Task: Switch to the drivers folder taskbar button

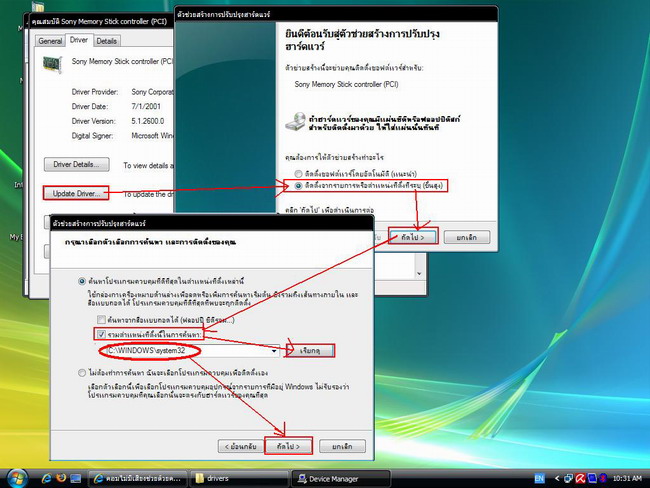Action: tap(239, 478)
